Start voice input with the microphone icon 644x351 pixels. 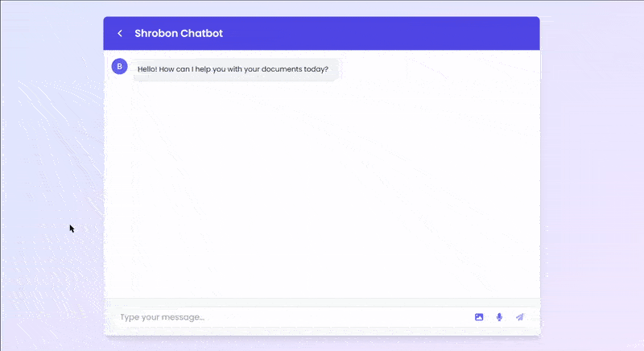tap(499, 317)
